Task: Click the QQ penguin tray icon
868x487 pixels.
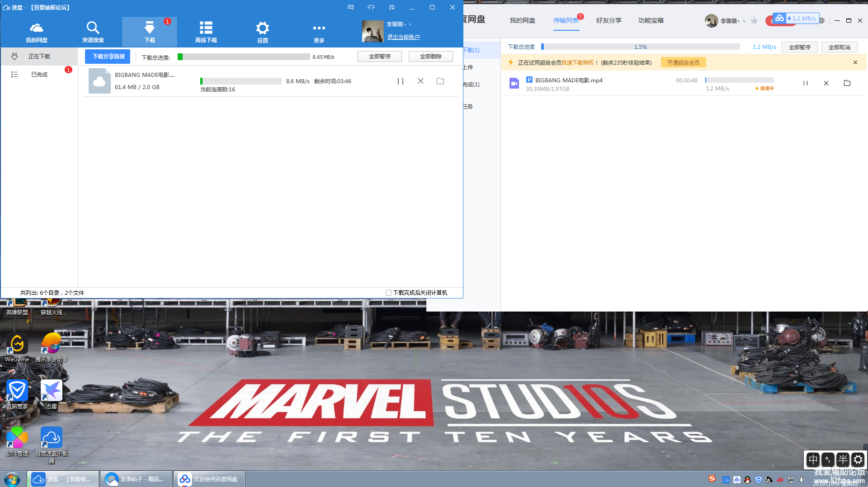Action: click(748, 480)
